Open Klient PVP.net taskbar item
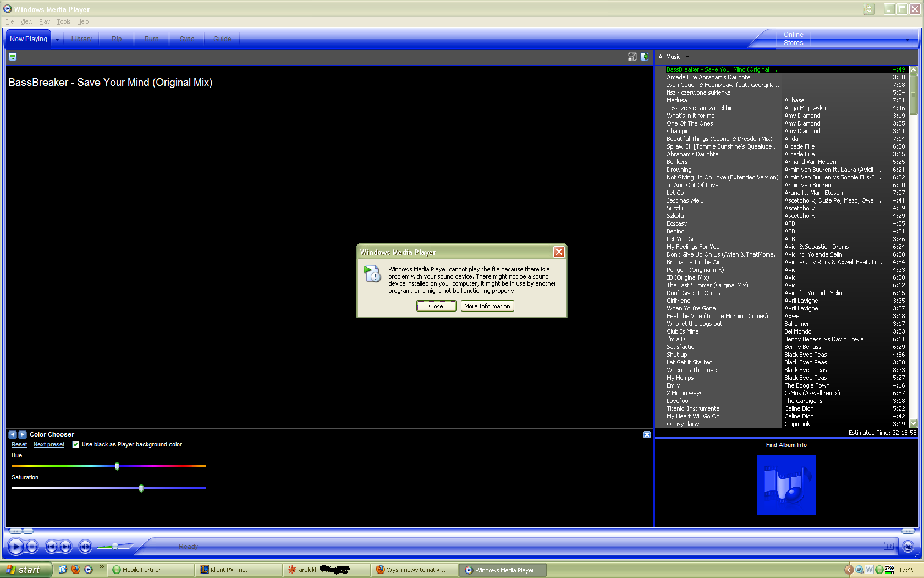This screenshot has height=578, width=924. point(239,570)
